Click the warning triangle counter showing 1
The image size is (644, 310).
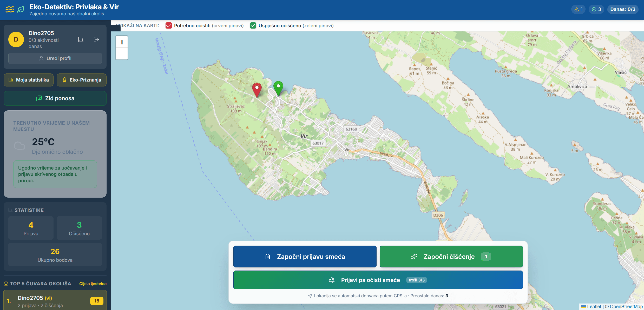point(579,9)
